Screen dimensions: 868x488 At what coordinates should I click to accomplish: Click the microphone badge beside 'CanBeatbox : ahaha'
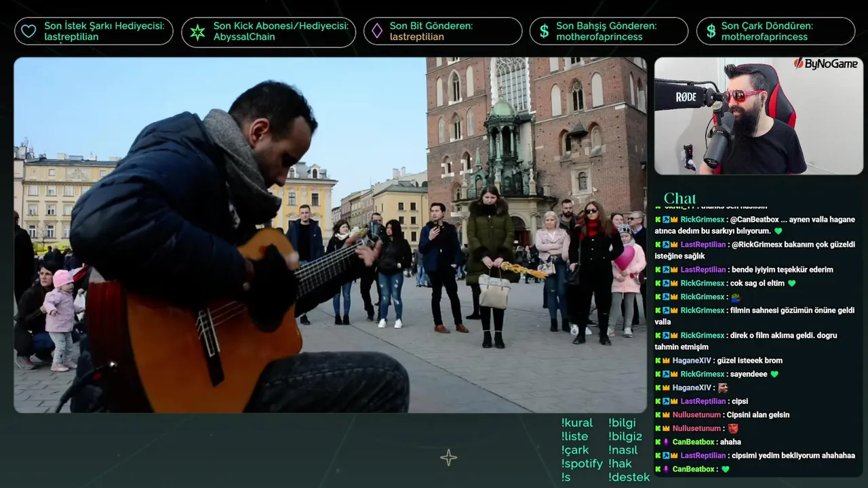(666, 442)
